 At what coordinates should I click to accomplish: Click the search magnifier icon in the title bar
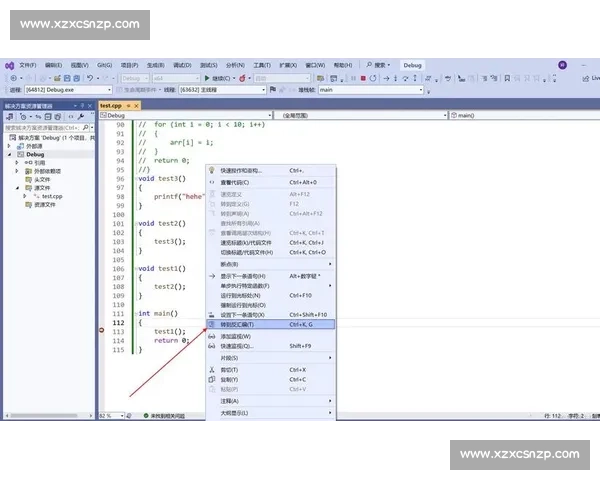(368, 65)
